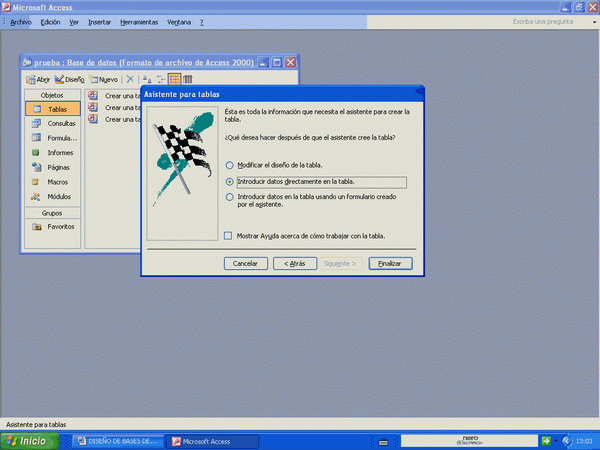This screenshot has height=450, width=600.
Task: Open Páginas objects
Action: point(53,167)
